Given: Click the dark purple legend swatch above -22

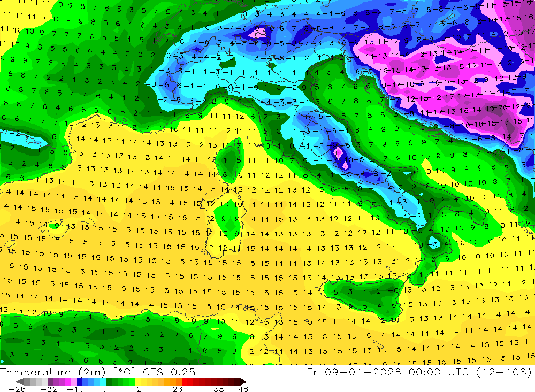Looking at the screenshot, I should coord(50,381).
